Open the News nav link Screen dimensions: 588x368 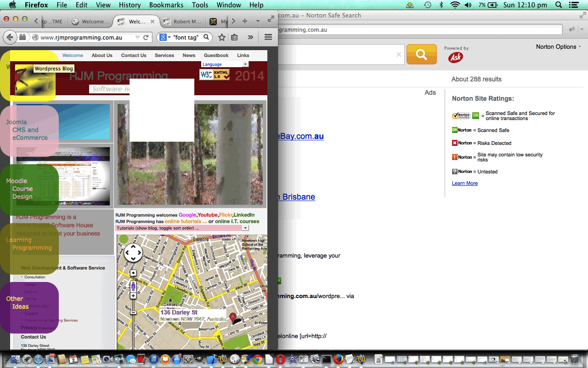pyautogui.click(x=189, y=55)
